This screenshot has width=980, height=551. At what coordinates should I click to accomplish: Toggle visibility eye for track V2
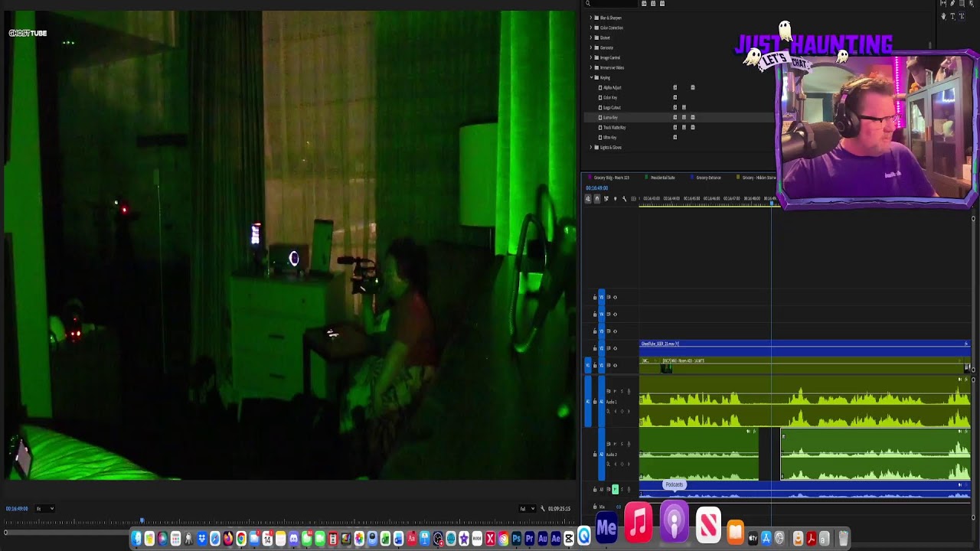[x=615, y=348]
